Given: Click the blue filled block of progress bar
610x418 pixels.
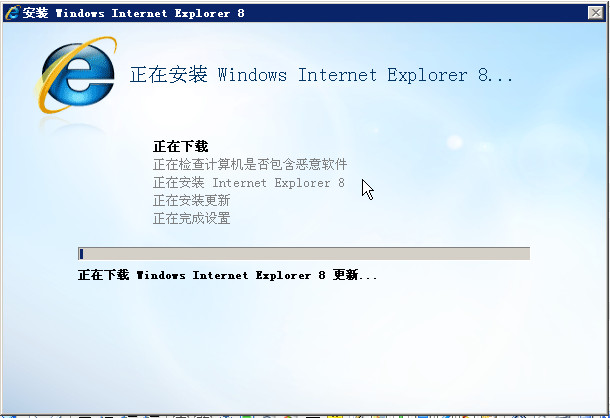Looking at the screenshot, I should pyautogui.click(x=81, y=254).
